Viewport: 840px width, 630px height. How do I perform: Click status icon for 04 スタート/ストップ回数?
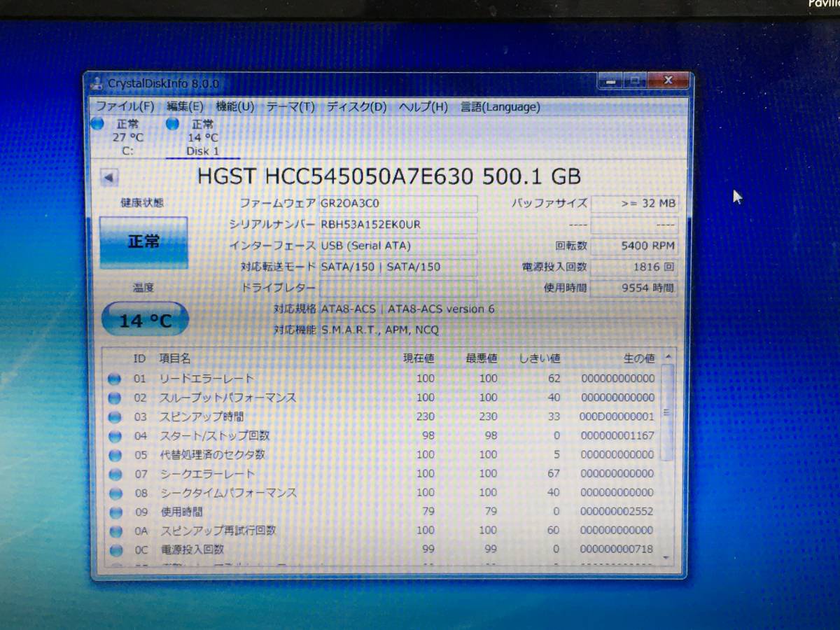coord(114,436)
